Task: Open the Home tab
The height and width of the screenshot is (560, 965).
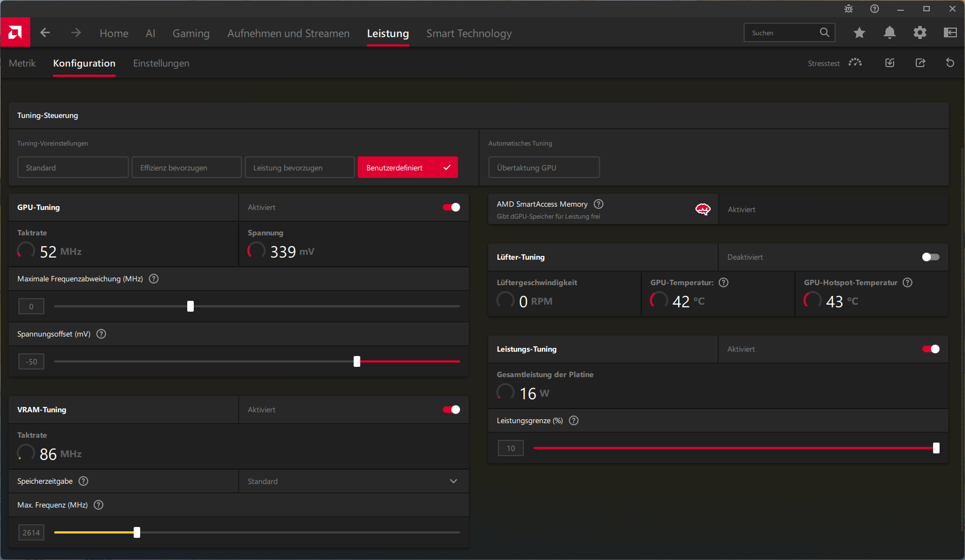Action: click(x=114, y=33)
